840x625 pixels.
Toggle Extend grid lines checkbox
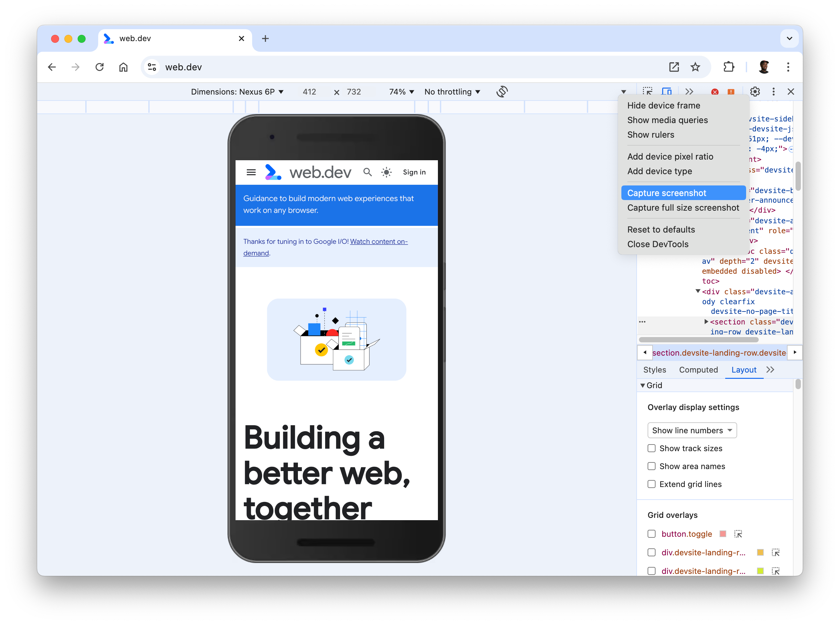pyautogui.click(x=652, y=484)
